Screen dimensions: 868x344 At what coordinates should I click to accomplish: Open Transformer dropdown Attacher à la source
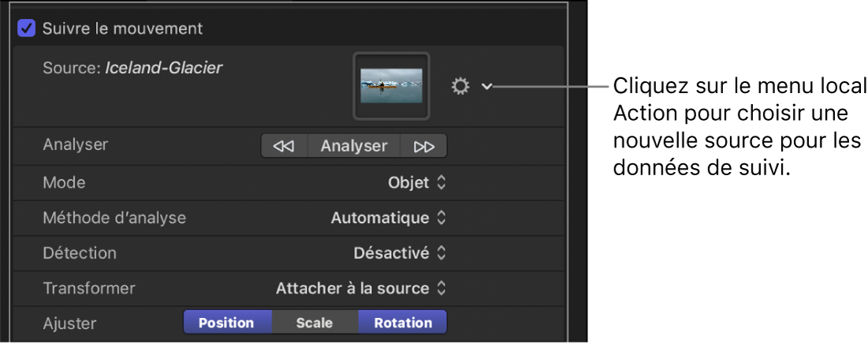point(361,289)
